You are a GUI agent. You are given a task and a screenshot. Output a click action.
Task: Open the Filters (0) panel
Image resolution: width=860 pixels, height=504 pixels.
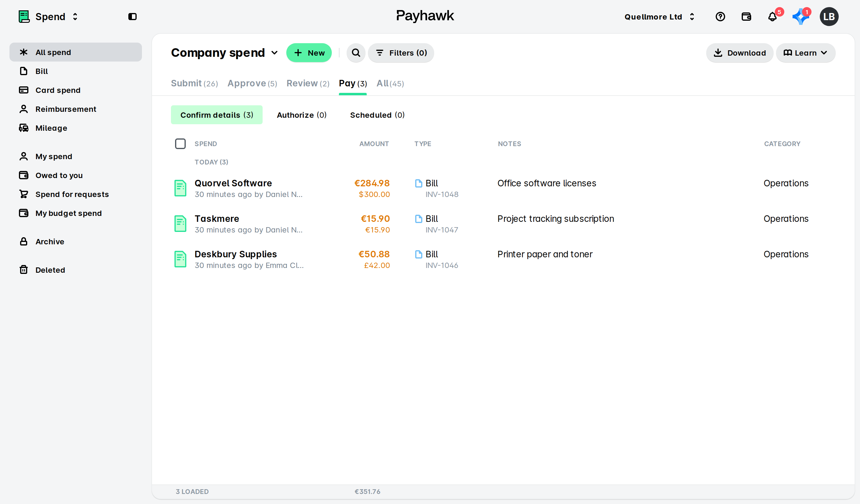pos(401,53)
